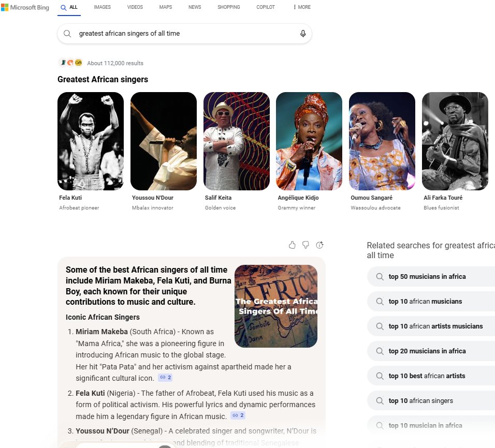Click 'Golden voice' caption text
This screenshot has width=495, height=448.
point(220,207)
